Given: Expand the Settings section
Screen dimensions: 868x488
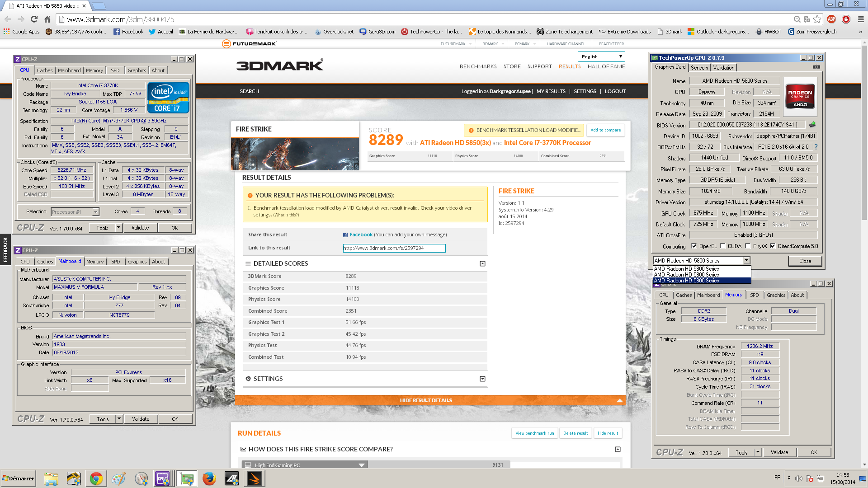Looking at the screenshot, I should 482,379.
